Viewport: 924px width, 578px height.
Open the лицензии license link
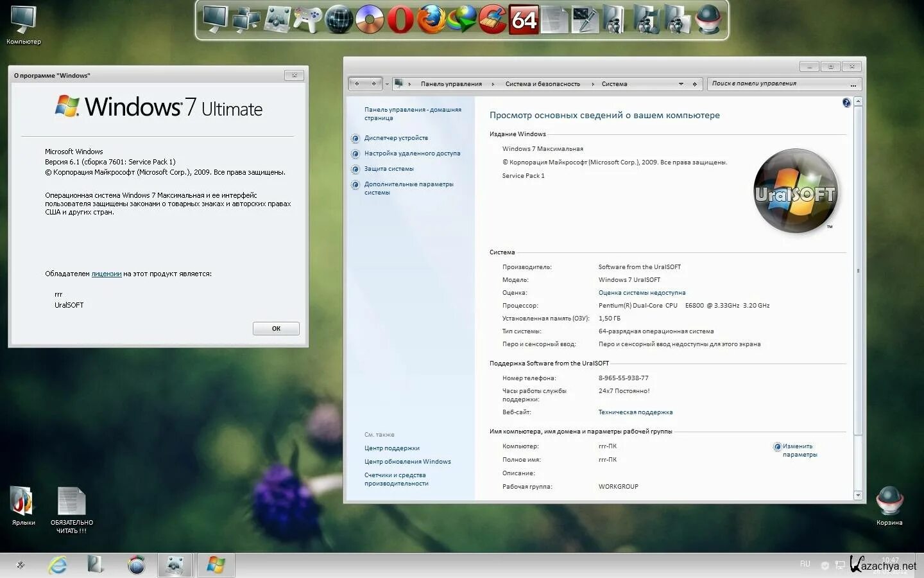107,274
